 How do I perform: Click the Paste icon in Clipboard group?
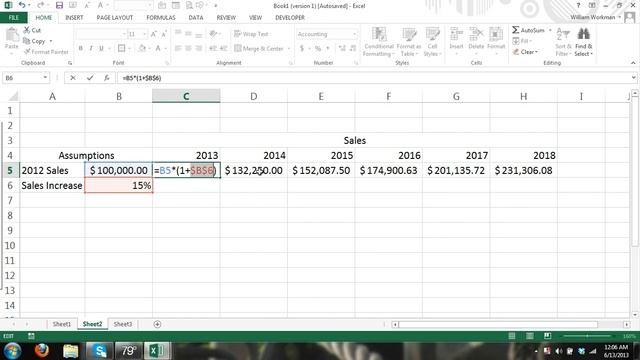(x=11, y=35)
